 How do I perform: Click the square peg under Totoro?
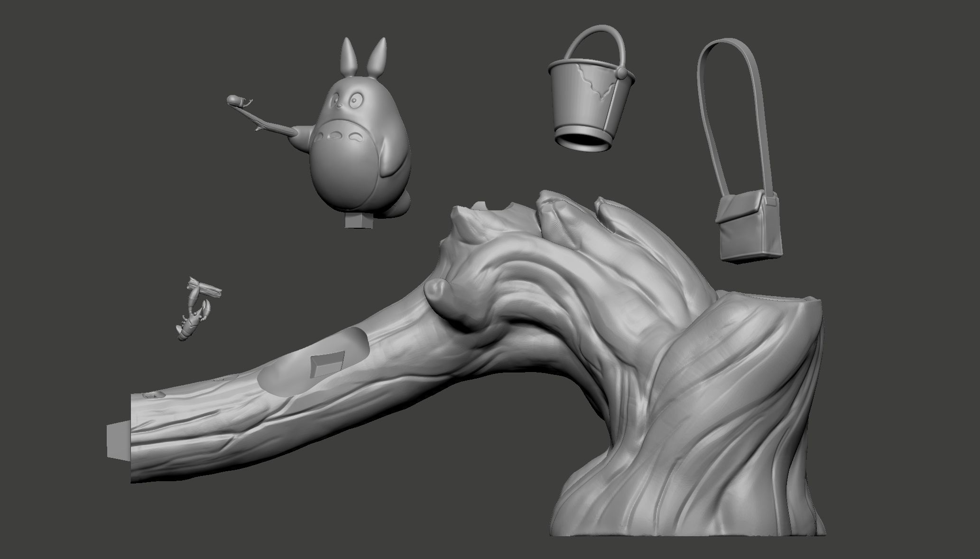[x=359, y=221]
